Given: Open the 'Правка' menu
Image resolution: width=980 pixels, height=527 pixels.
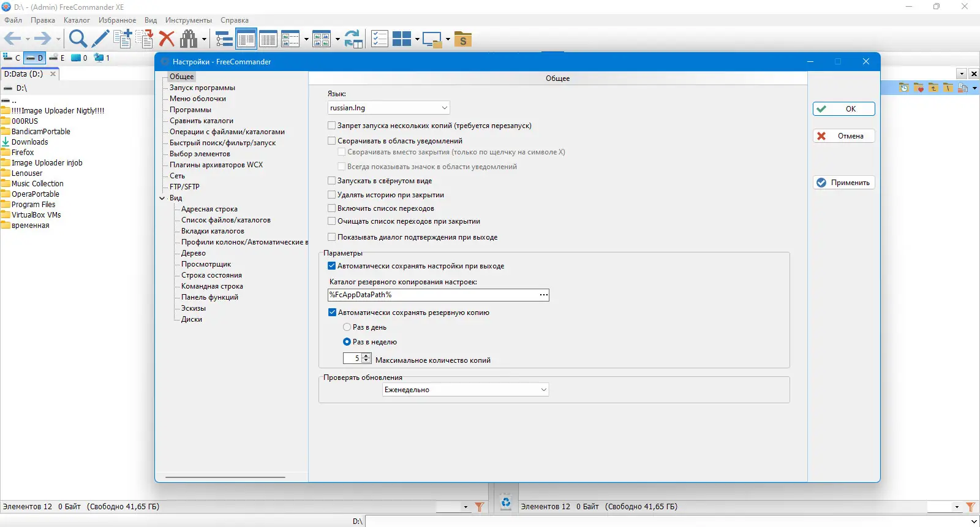Looking at the screenshot, I should click(43, 20).
